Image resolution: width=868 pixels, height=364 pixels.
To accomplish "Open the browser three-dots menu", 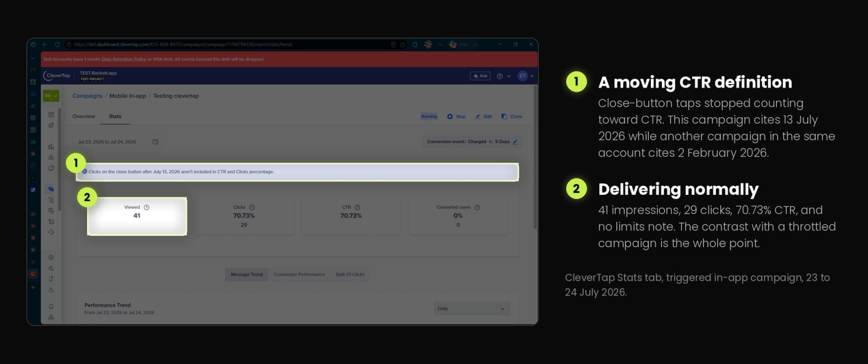I will click(x=440, y=44).
